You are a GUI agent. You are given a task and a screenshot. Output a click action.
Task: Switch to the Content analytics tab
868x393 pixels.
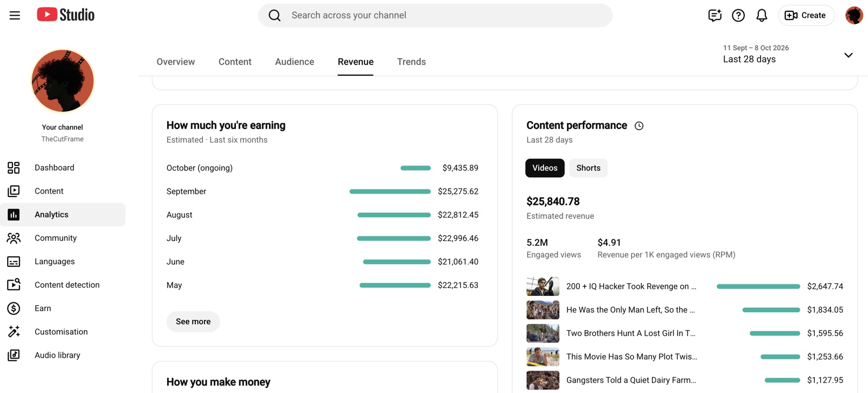[x=235, y=62]
